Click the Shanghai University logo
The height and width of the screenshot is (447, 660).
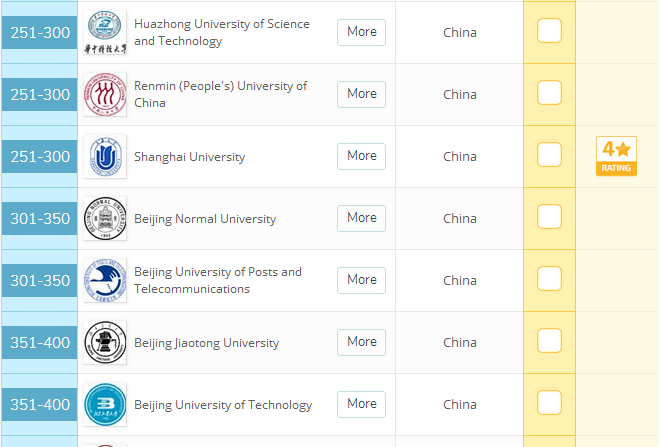click(x=105, y=157)
